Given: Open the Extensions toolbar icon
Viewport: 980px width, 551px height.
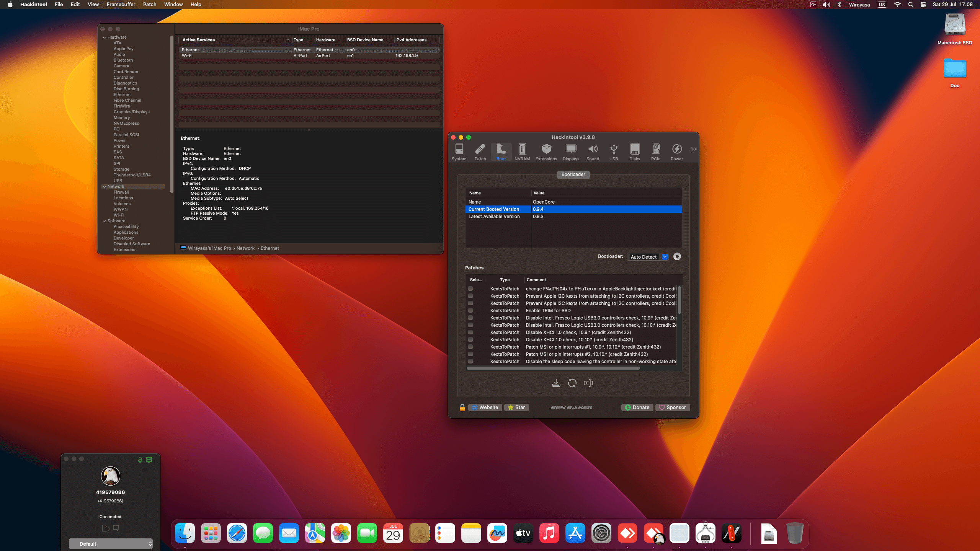Looking at the screenshot, I should pos(546,152).
